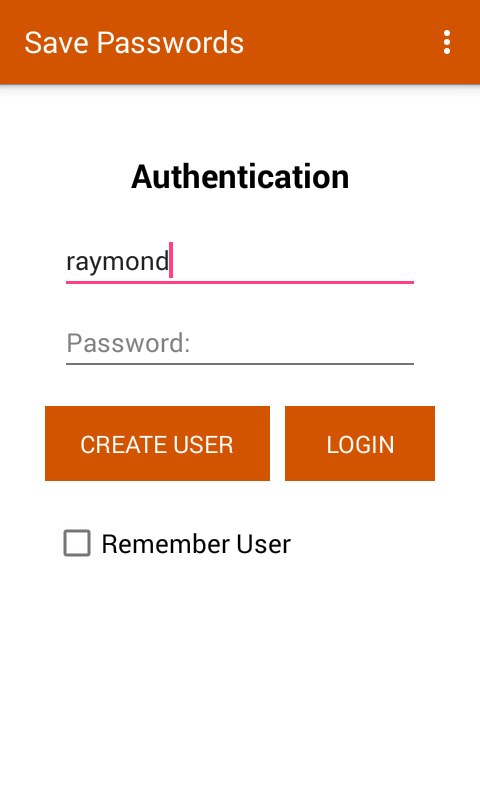
Task: Show more options in the orange toolbar
Action: pos(447,42)
